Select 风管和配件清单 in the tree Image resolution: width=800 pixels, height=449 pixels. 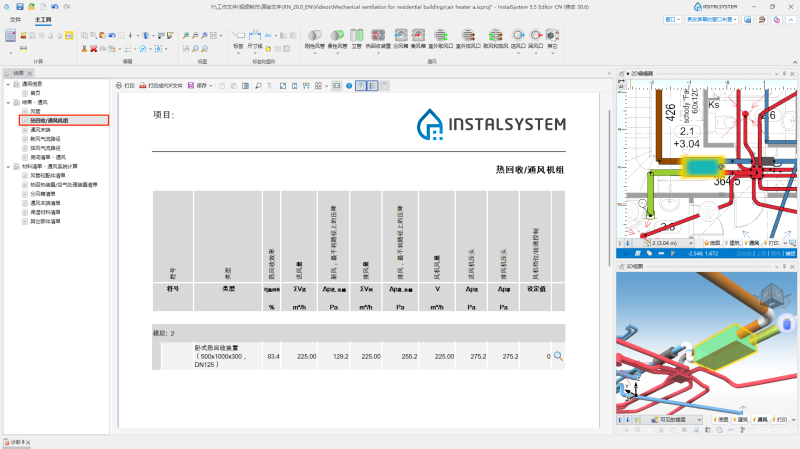click(47, 176)
